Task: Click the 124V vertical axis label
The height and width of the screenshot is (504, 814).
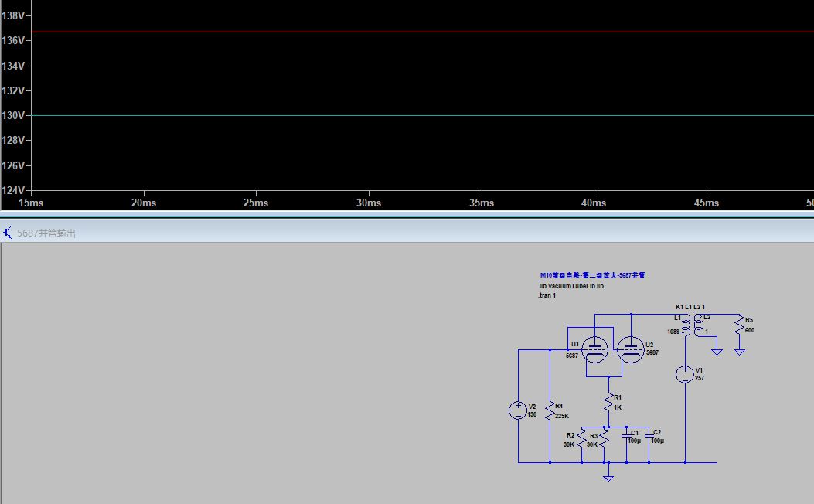Action: point(13,190)
